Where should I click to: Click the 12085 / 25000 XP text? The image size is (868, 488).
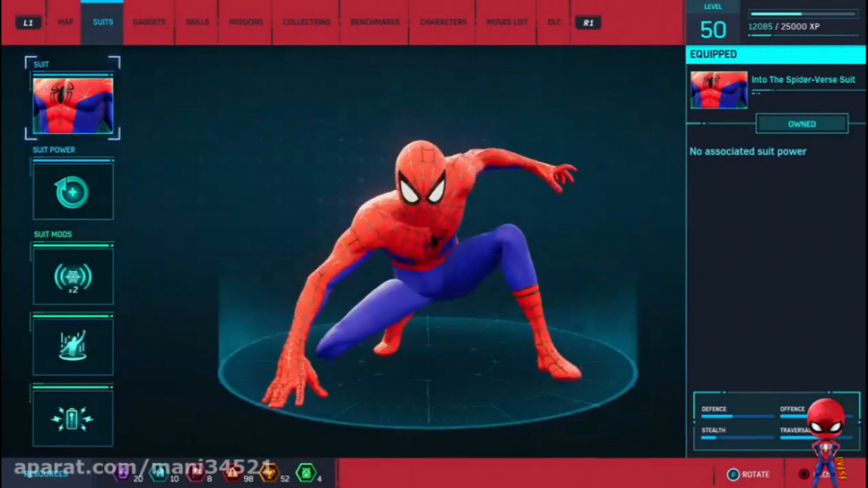[x=784, y=27]
